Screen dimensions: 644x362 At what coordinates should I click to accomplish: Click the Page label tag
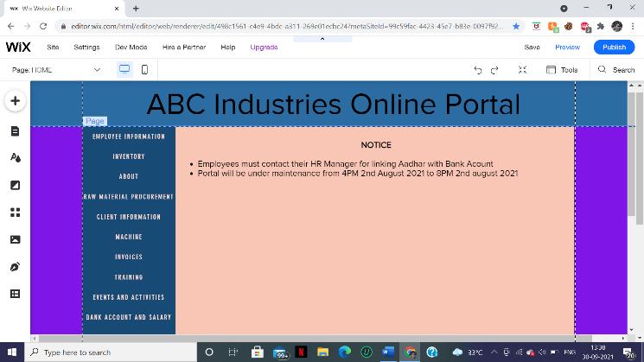(95, 121)
